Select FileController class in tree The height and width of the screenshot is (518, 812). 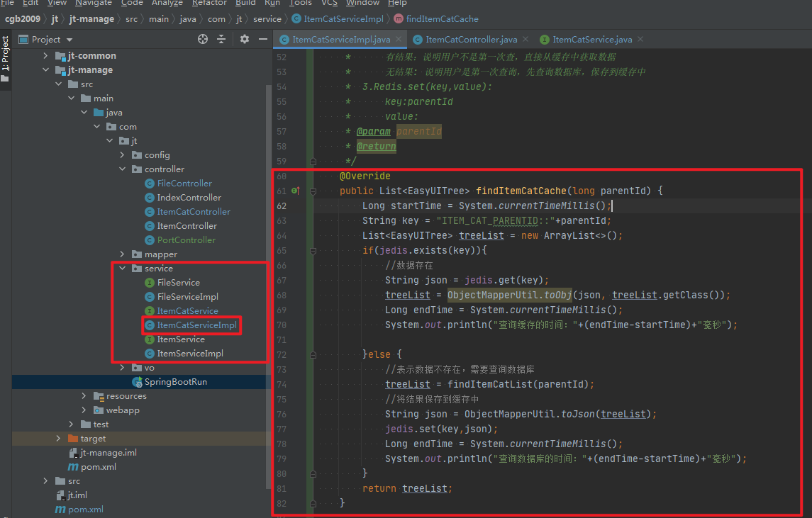tap(184, 184)
